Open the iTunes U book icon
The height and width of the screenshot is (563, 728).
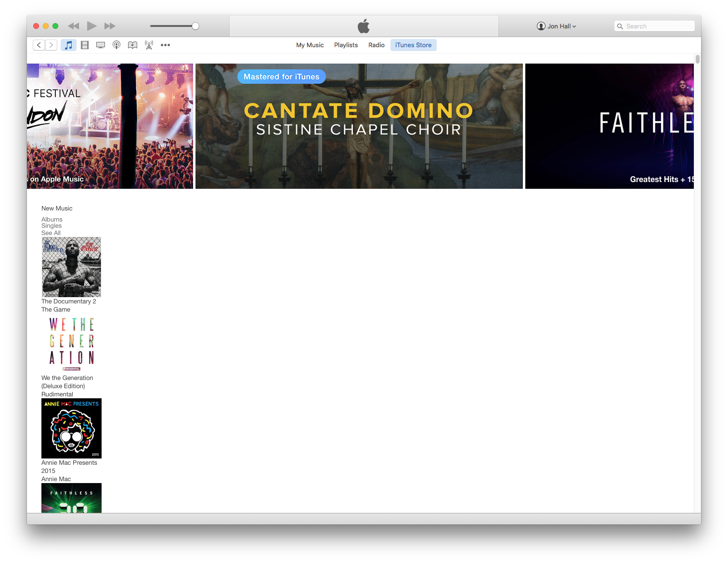(x=132, y=45)
